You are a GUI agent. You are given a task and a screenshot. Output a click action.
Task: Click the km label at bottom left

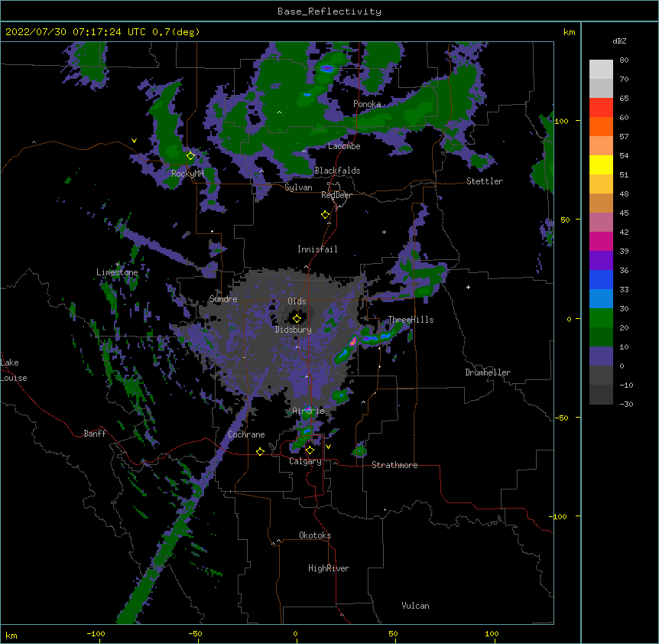click(11, 636)
